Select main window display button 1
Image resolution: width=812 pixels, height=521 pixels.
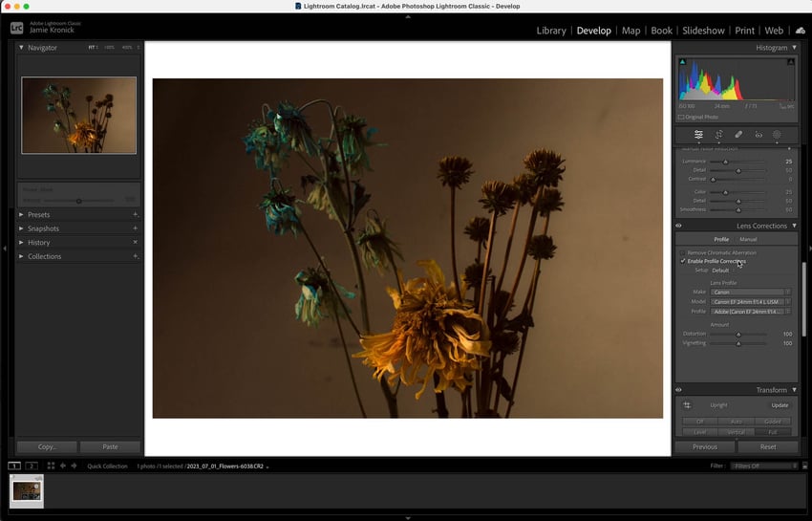pos(14,466)
